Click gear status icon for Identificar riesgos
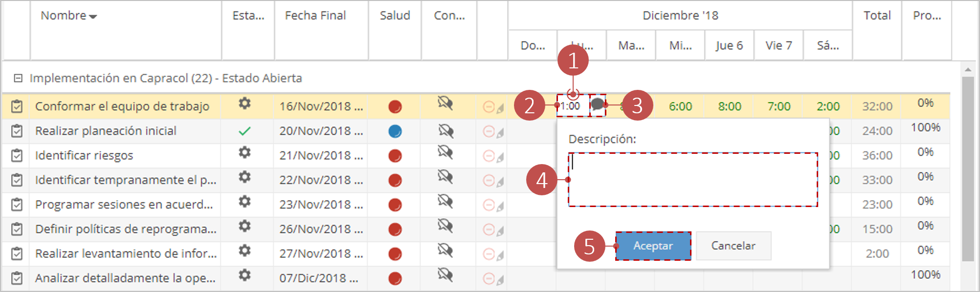Viewport: 980px width, 292px height. tap(245, 153)
